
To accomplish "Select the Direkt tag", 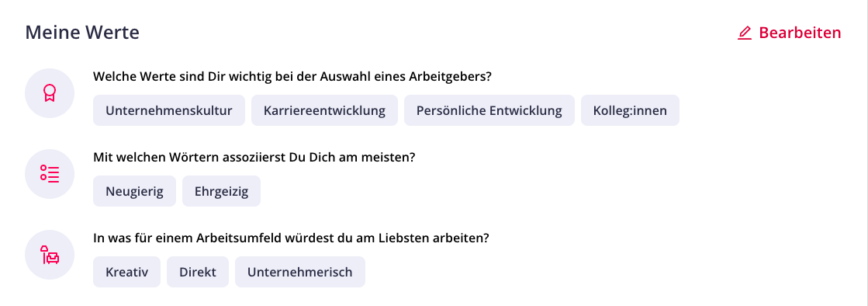I will 198,272.
